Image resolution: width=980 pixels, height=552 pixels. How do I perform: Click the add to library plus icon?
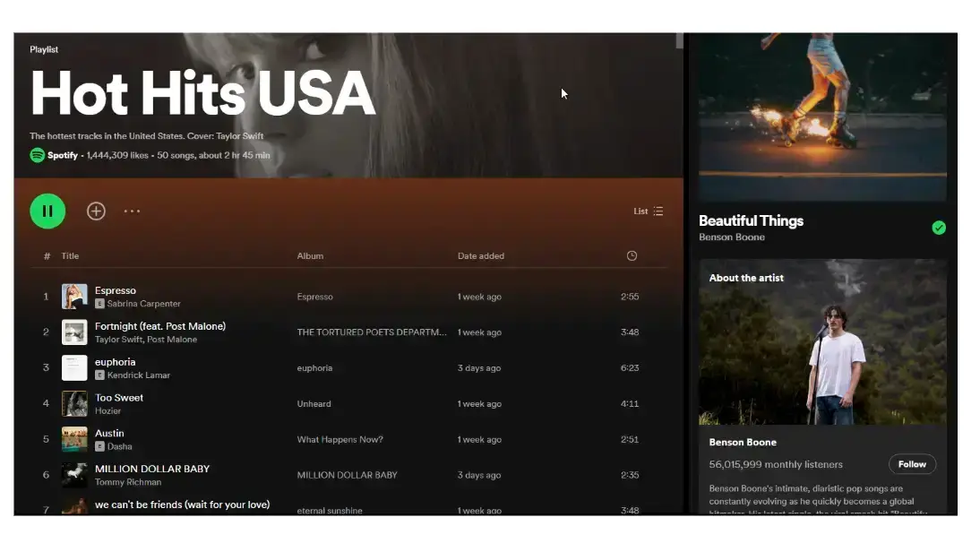coord(96,211)
